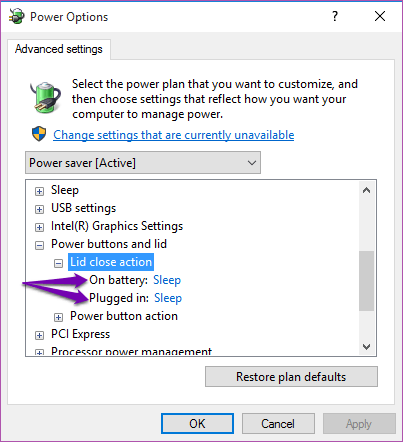Click the settings list scrollbar thumb
The image size is (403, 442).
[x=366, y=281]
